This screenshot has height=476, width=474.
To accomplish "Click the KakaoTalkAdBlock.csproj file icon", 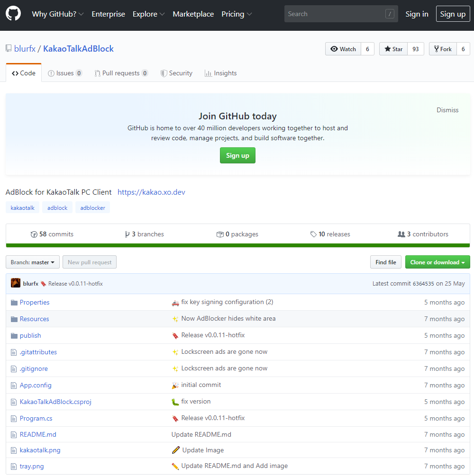I will (14, 402).
